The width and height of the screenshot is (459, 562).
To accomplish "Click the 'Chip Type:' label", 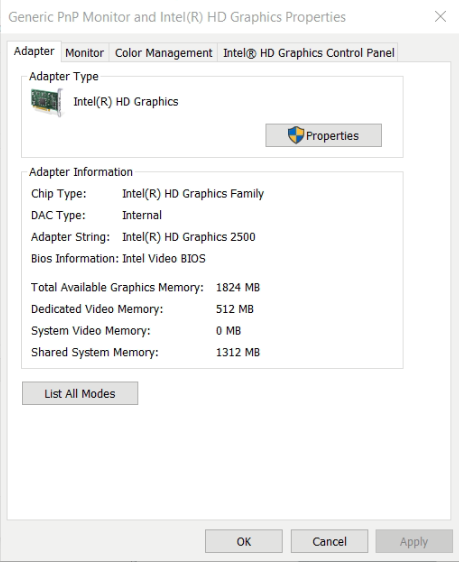I will [x=59, y=194].
